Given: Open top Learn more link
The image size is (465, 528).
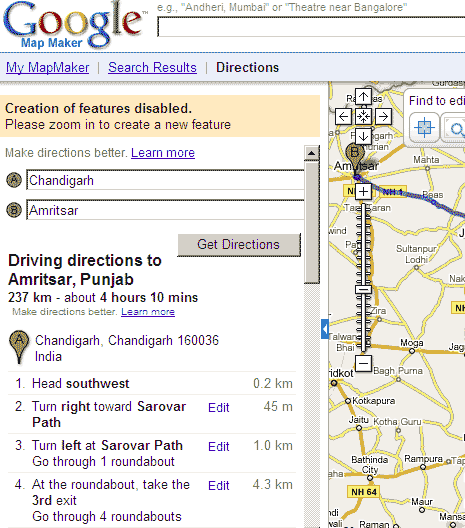Looking at the screenshot, I should (x=163, y=153).
